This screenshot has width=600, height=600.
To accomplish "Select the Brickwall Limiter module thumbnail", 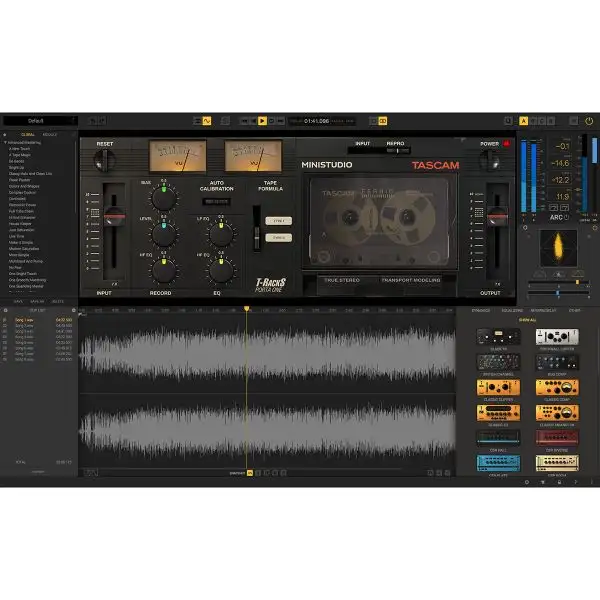I will tap(556, 338).
